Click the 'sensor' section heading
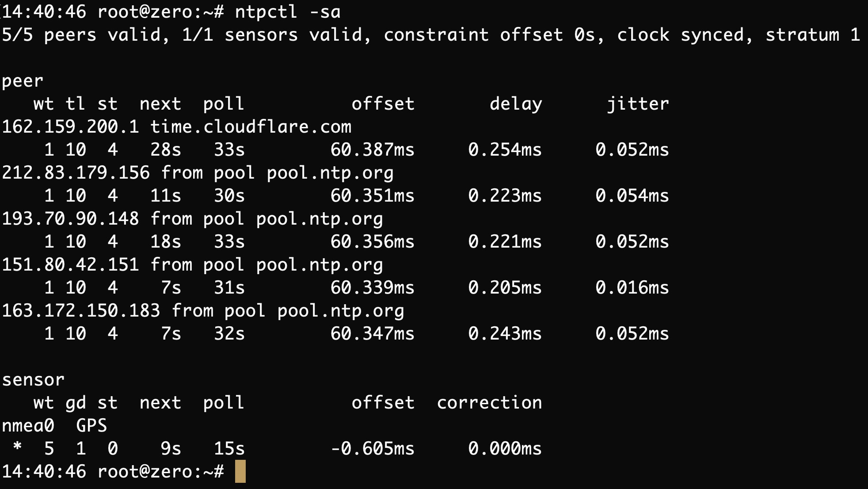868x489 pixels. pyautogui.click(x=33, y=380)
